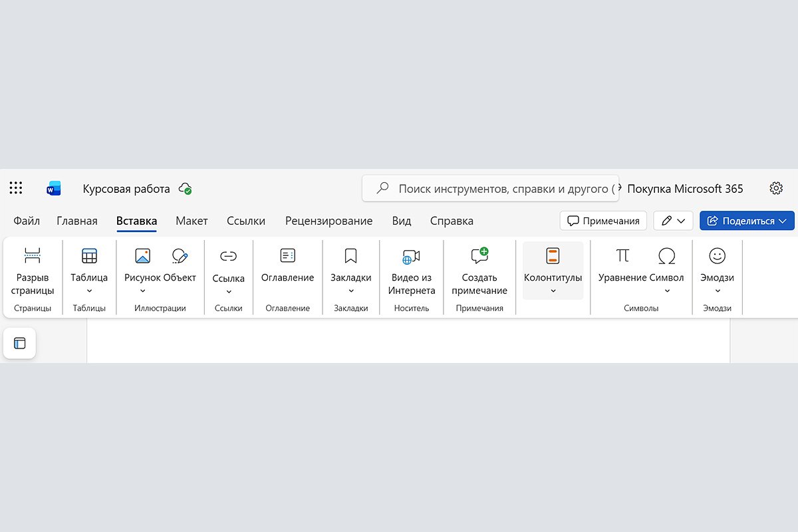Click the search tools input field

tap(492, 188)
